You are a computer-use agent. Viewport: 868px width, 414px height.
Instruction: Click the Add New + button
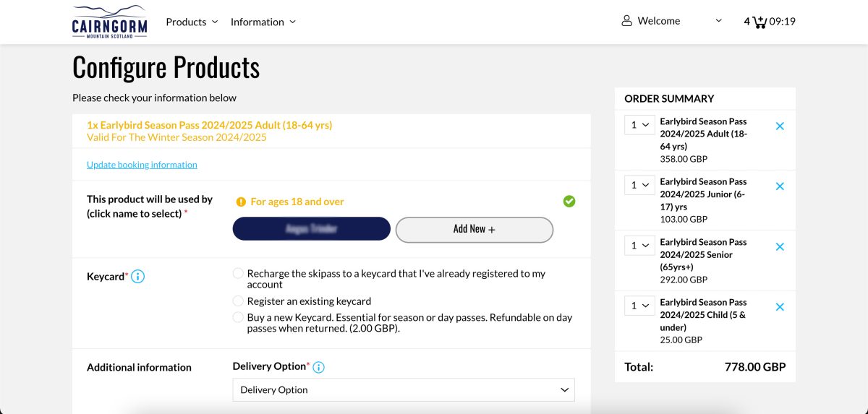click(x=475, y=229)
